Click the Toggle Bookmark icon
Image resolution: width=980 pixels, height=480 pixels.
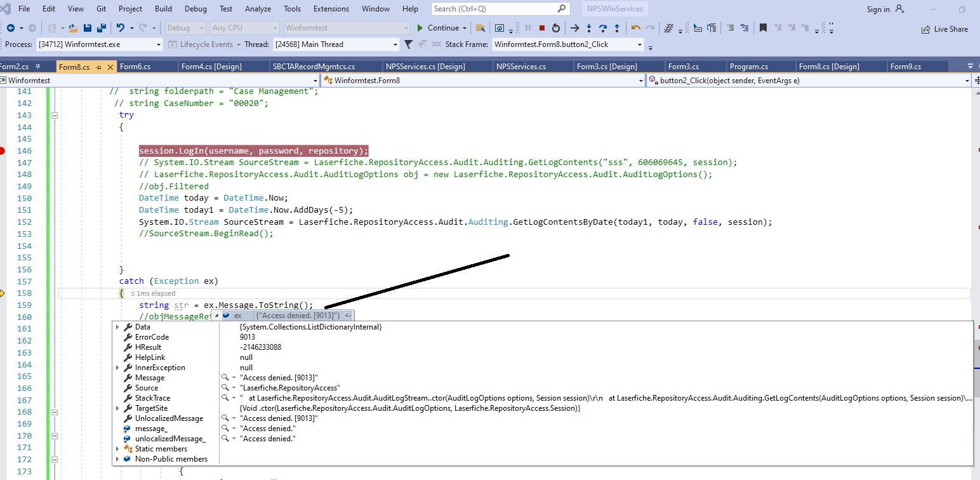click(763, 28)
